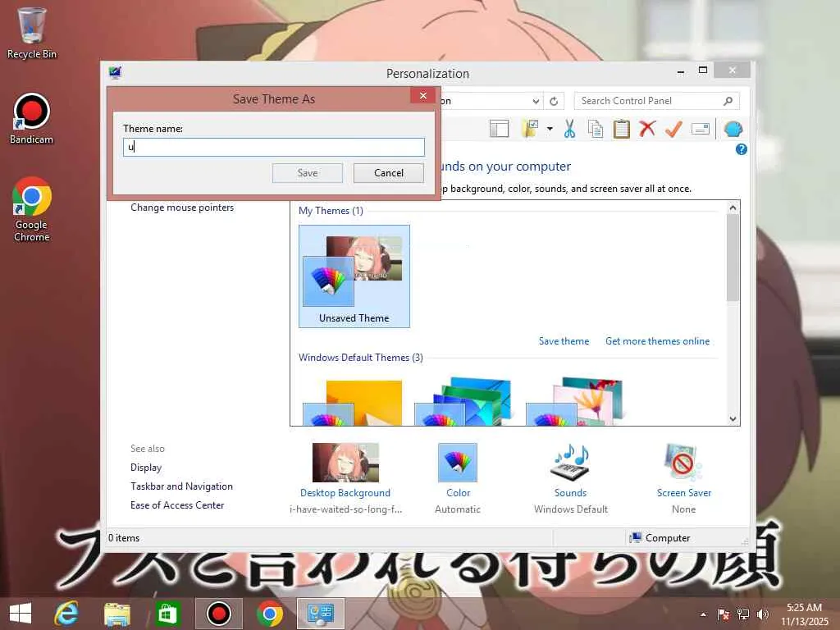Click themes list scroll up arrow
840x630 pixels.
click(733, 208)
